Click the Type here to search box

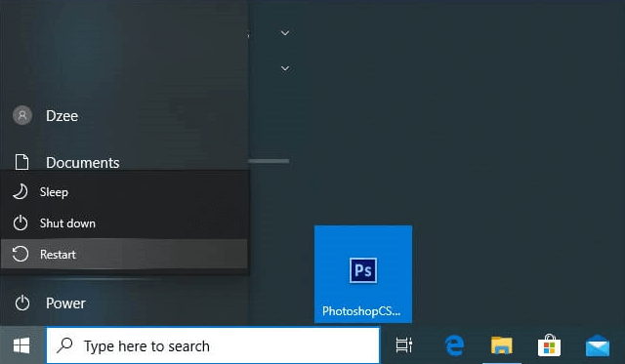coord(213,345)
